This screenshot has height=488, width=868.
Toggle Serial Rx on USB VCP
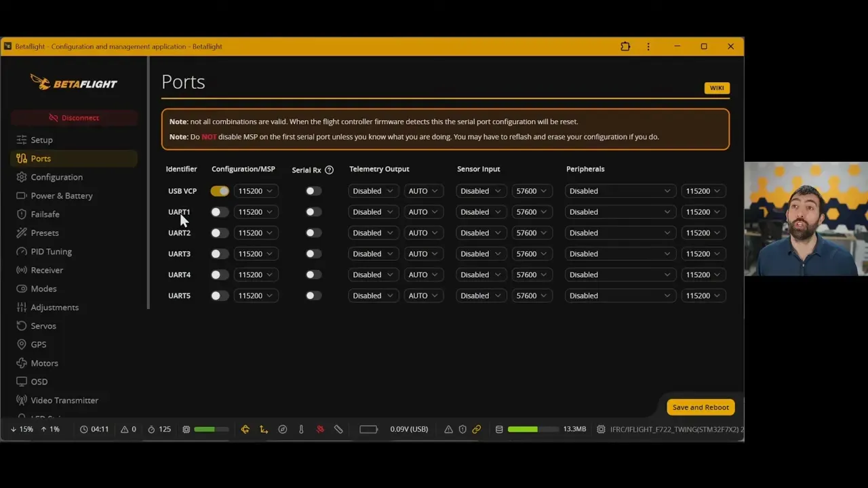313,191
